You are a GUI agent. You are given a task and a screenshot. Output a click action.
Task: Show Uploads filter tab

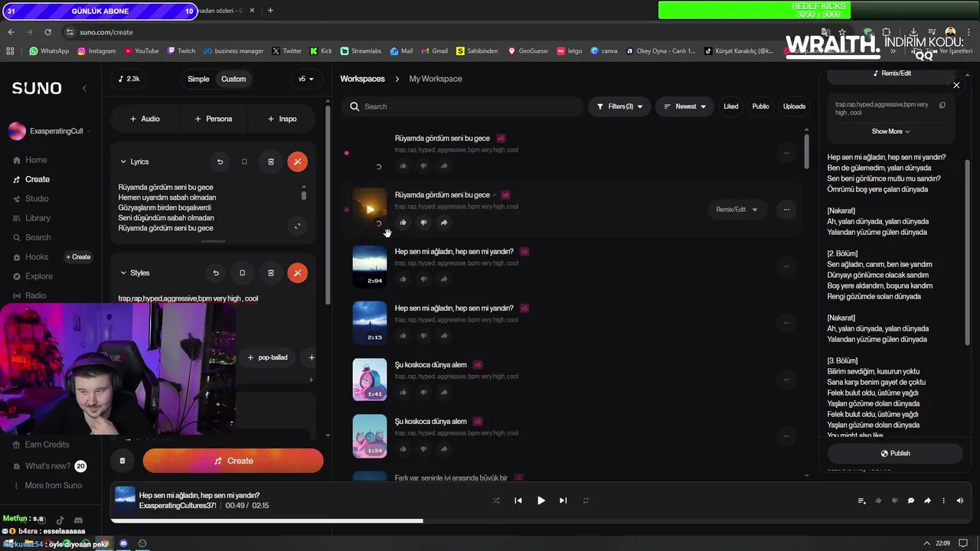click(x=794, y=106)
